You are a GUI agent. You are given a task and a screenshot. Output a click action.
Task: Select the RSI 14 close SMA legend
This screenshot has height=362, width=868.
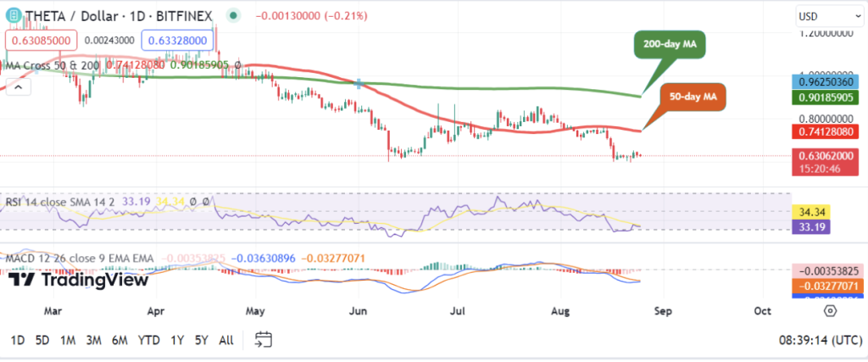(x=60, y=202)
